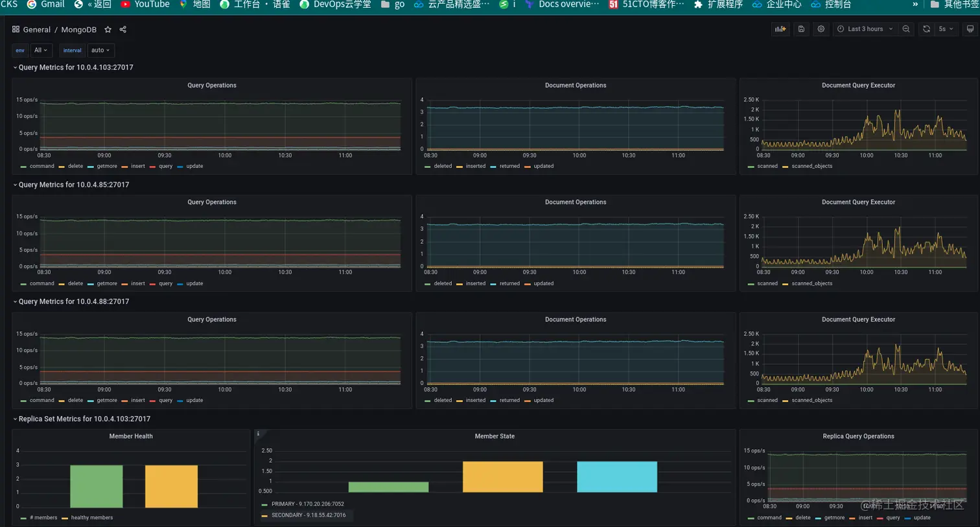Open the Gmail bookmark
Viewport: 980px width, 527px height.
click(x=45, y=5)
